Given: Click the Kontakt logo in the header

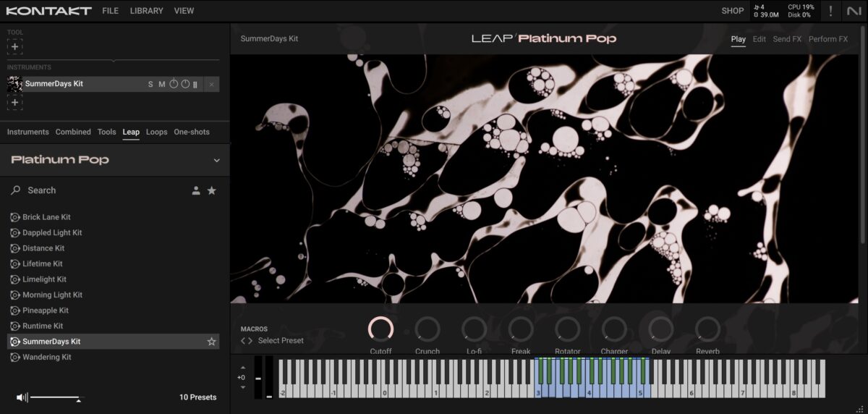Looking at the screenshot, I should (x=49, y=11).
